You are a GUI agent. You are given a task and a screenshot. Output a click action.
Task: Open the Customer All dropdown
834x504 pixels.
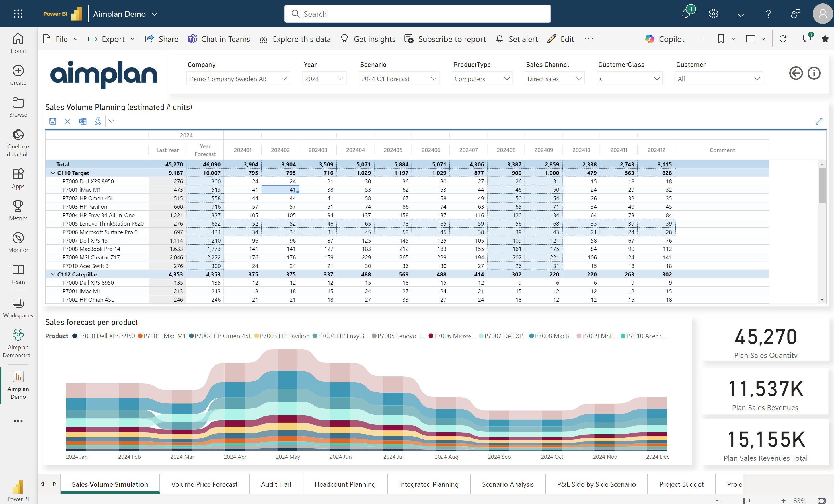(x=719, y=79)
